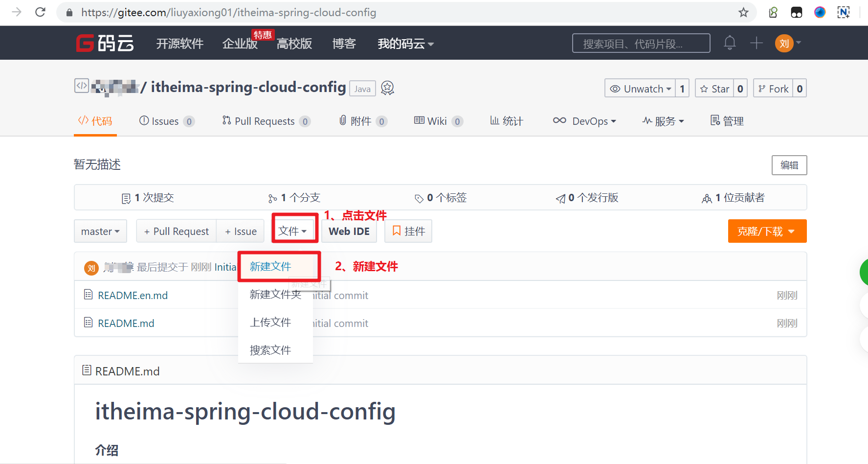Click the README.md file row icon

[x=88, y=323]
